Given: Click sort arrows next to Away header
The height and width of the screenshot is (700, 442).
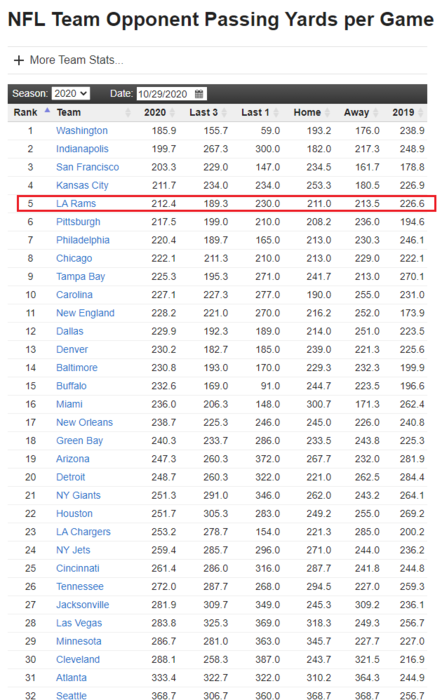Looking at the screenshot, I should pos(375,112).
